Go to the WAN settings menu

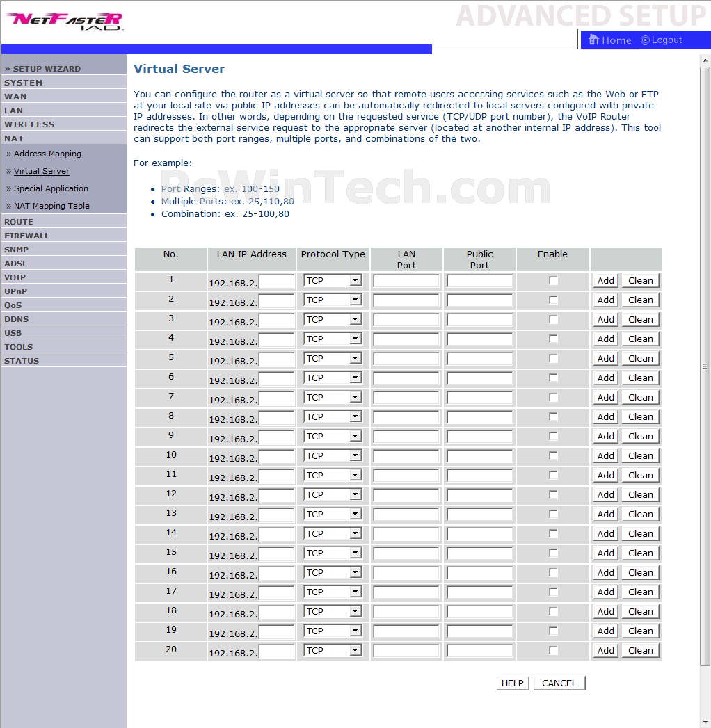tap(15, 97)
